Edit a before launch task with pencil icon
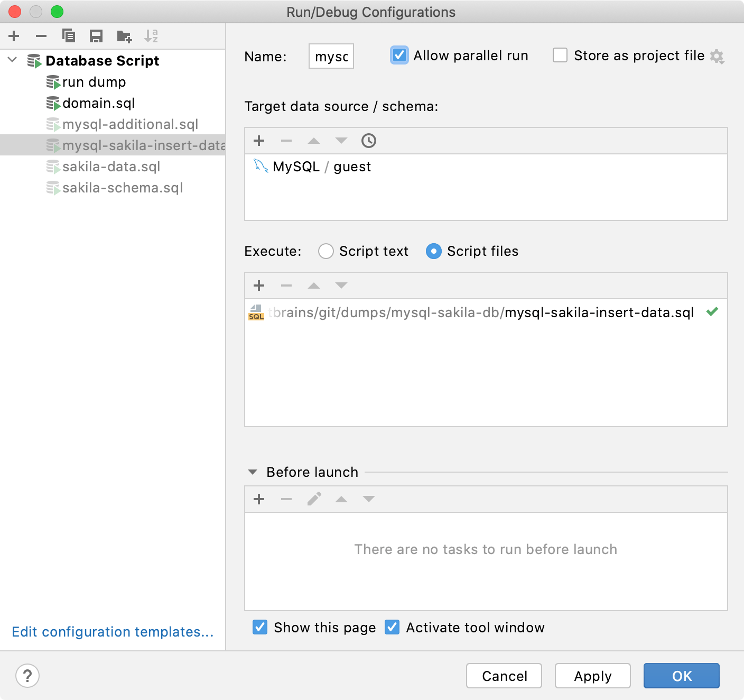 pyautogui.click(x=314, y=499)
